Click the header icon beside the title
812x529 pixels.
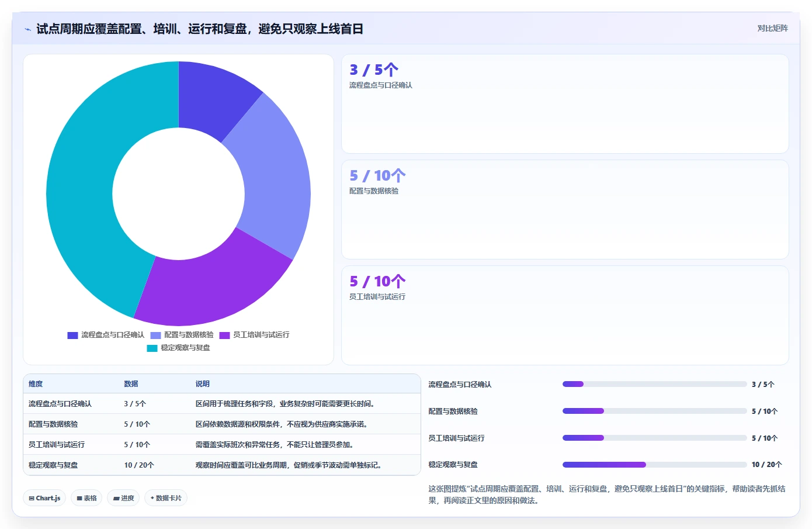27,29
